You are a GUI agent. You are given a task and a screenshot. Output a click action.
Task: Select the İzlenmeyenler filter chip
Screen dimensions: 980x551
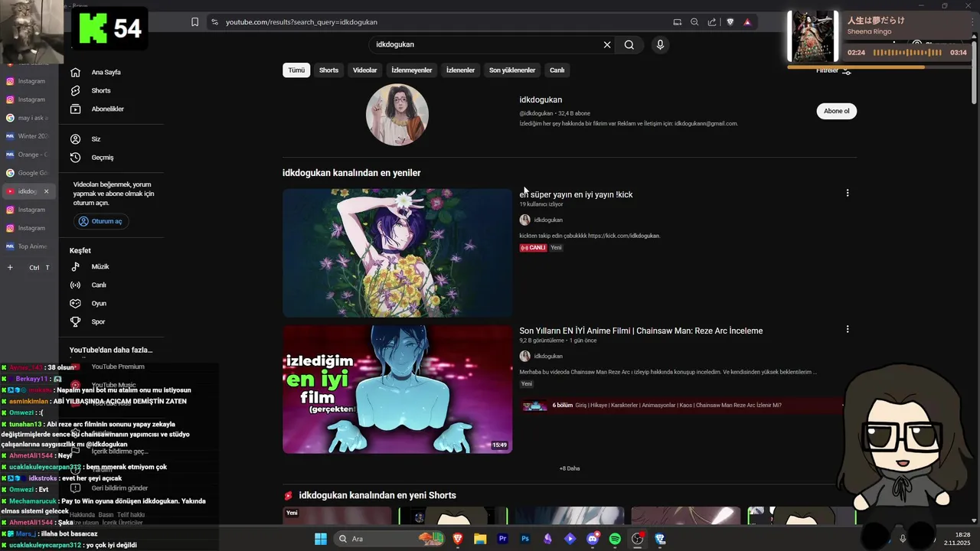[412, 70]
